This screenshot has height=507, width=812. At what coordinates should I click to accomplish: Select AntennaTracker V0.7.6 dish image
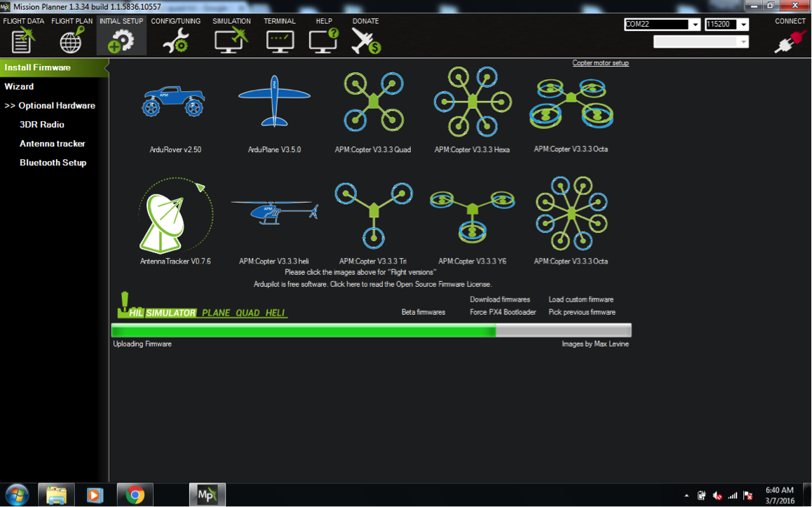[x=175, y=215]
